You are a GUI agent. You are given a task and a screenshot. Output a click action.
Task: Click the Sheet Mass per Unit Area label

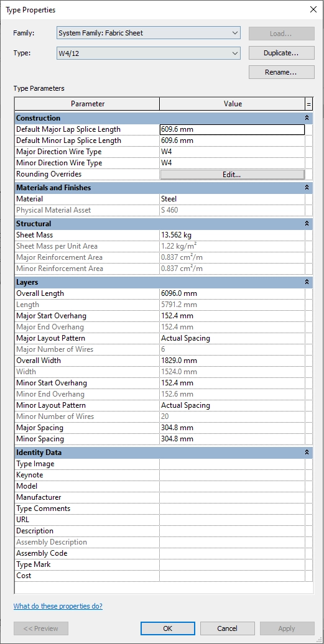[x=57, y=246]
